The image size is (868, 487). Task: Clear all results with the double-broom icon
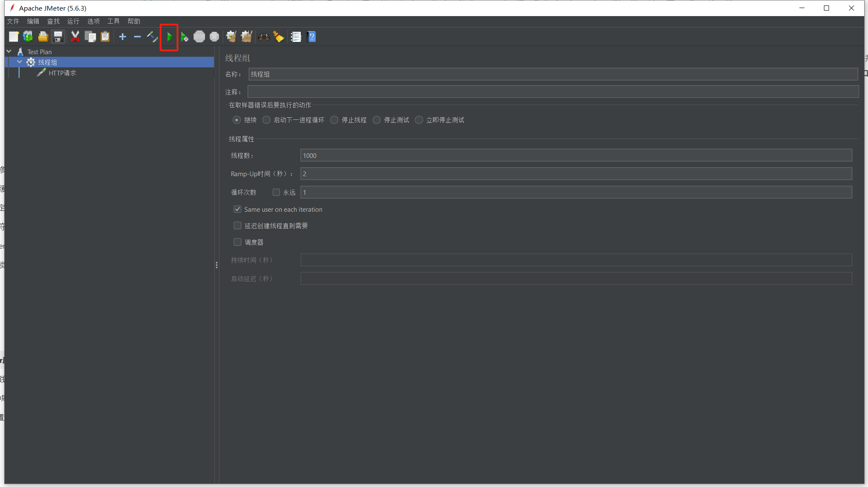(247, 37)
